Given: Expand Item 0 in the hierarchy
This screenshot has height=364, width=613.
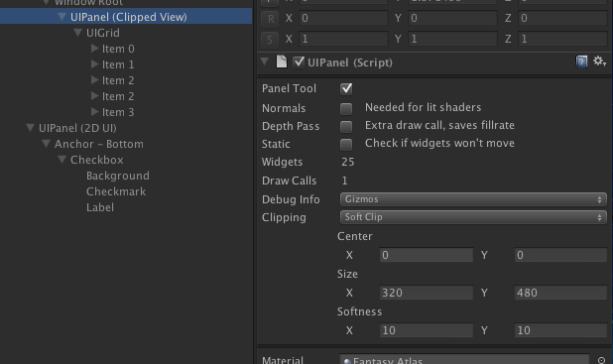Looking at the screenshot, I should (x=94, y=49).
